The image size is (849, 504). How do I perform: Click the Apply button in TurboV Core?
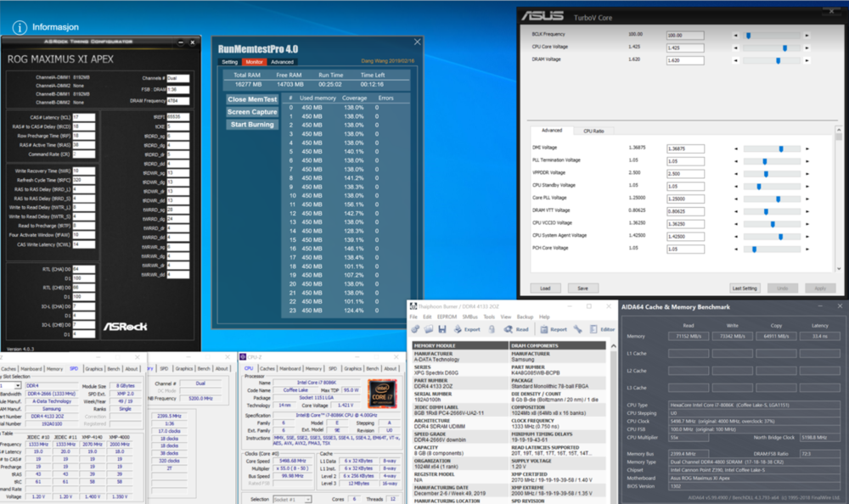[820, 288]
